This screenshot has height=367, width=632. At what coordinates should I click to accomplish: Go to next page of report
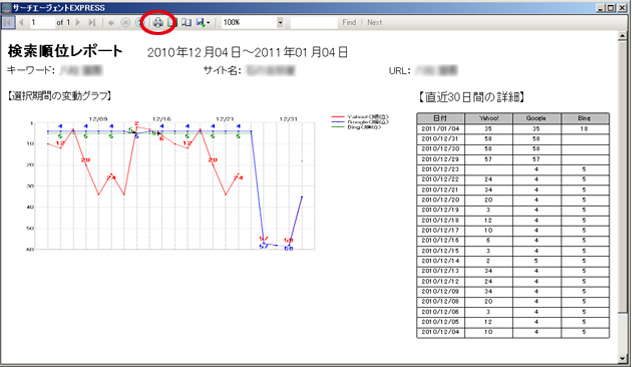click(78, 23)
